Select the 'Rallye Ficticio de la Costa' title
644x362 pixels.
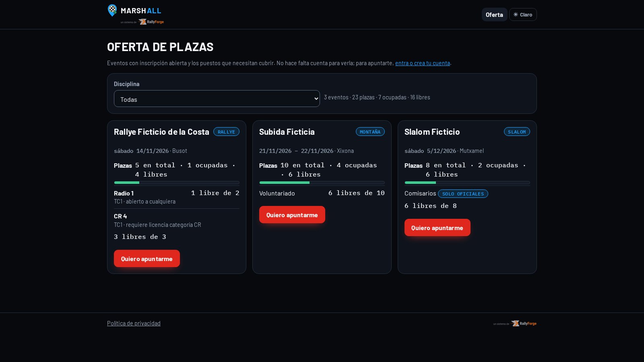[x=161, y=132]
